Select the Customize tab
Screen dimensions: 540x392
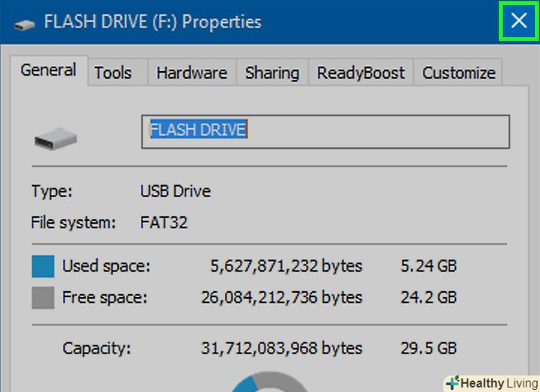458,73
